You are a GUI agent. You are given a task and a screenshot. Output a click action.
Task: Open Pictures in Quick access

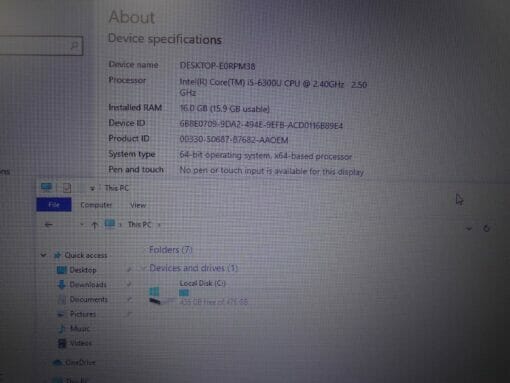coord(83,314)
